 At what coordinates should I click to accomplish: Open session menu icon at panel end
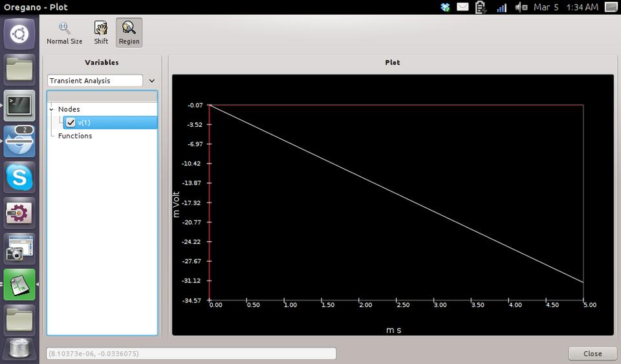coord(611,7)
